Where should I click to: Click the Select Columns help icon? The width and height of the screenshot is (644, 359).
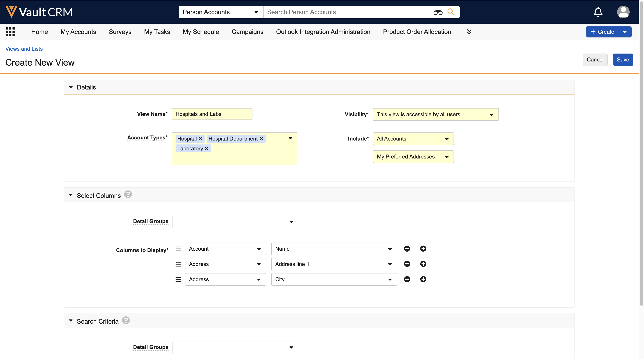(x=128, y=195)
